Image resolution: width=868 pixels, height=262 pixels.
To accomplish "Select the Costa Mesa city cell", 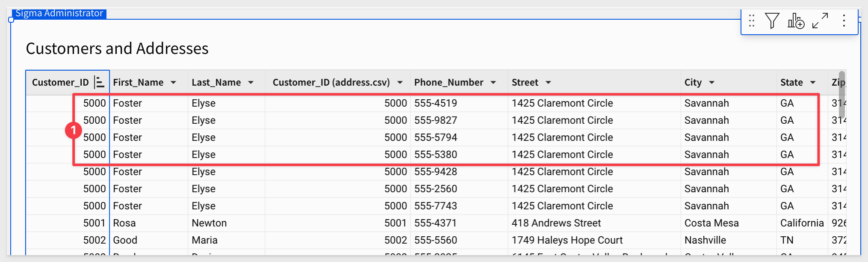I will tap(712, 223).
